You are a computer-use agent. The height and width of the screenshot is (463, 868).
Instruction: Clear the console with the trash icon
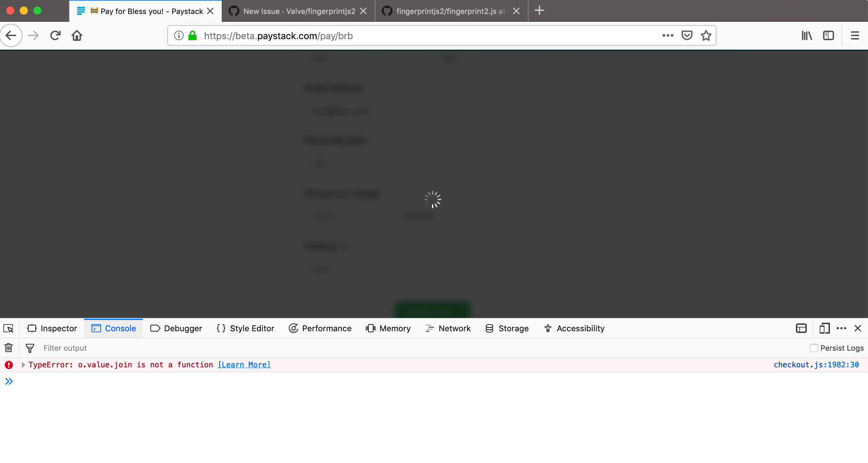(8, 348)
